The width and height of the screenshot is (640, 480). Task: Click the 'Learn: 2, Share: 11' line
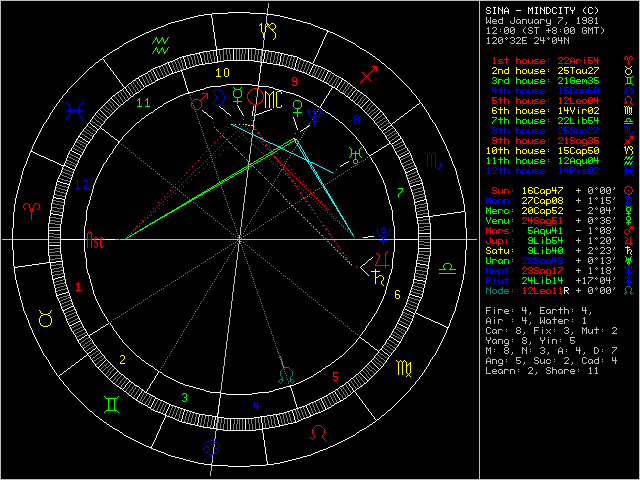[542, 371]
